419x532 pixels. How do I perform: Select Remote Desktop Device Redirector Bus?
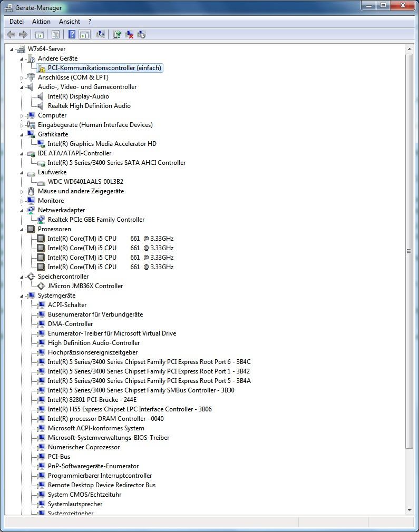(102, 485)
